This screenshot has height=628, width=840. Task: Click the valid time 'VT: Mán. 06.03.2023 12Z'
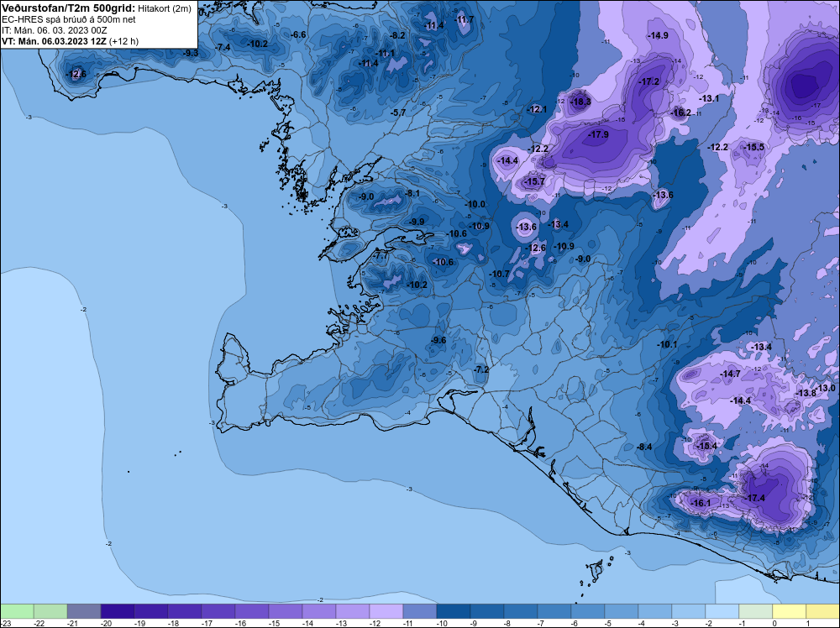54,41
